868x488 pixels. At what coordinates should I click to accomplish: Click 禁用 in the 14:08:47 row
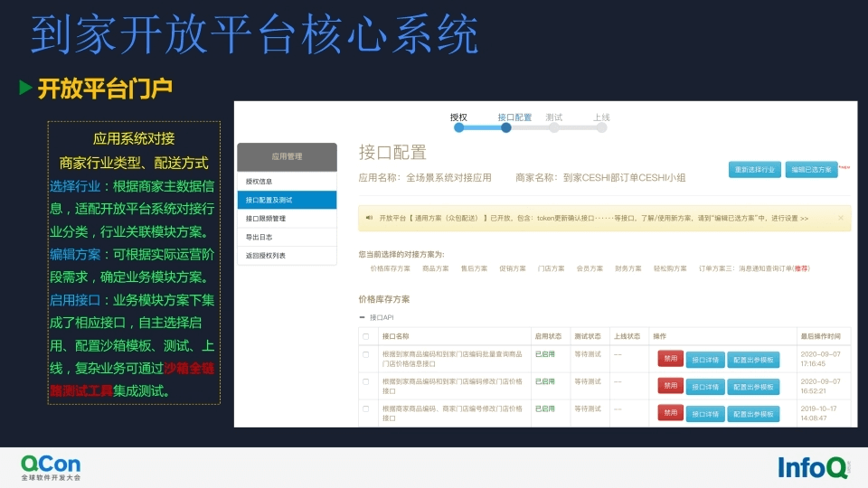(x=670, y=413)
